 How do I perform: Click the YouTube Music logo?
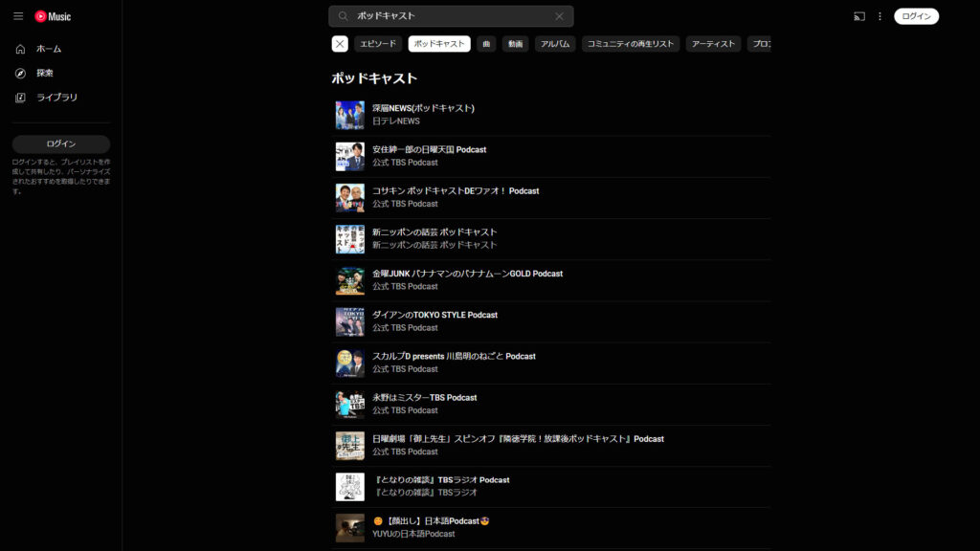click(54, 16)
